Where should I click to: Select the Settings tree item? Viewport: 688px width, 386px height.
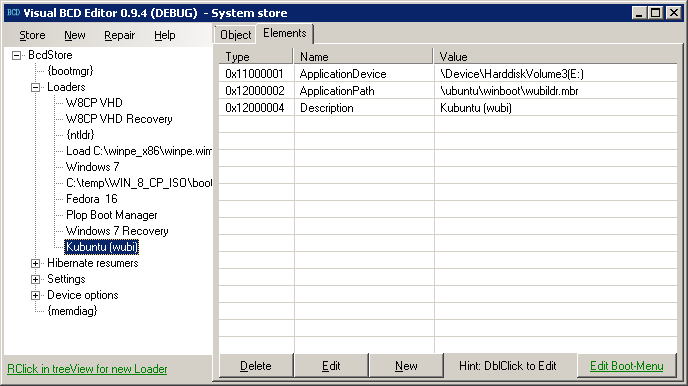pos(66,279)
